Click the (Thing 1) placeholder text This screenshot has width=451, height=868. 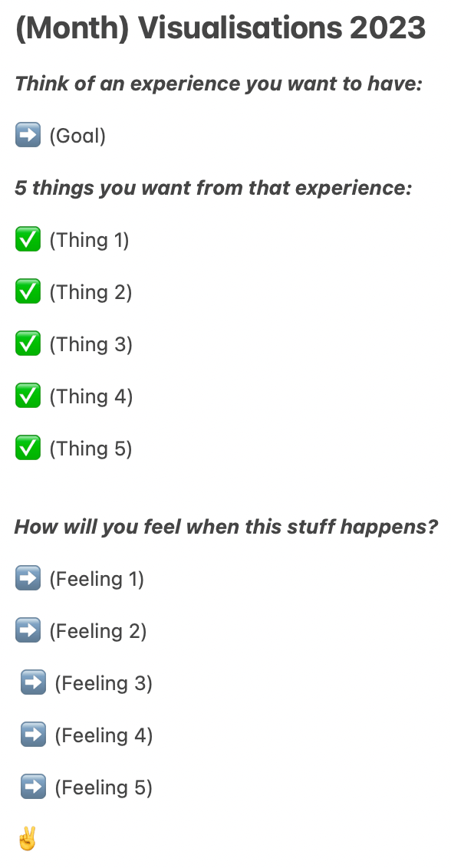(89, 240)
